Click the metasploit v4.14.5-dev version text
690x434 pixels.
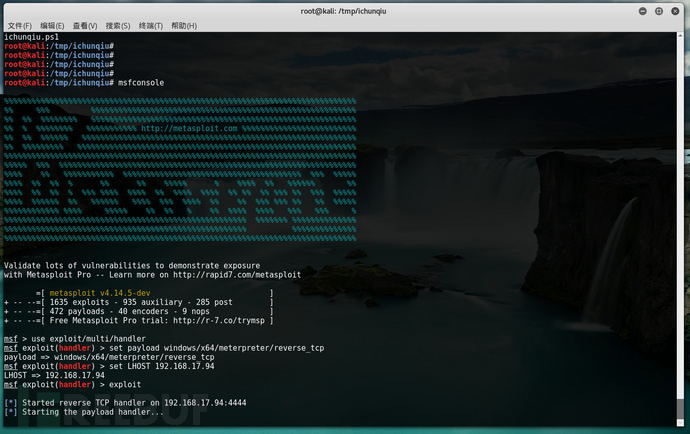(100, 293)
